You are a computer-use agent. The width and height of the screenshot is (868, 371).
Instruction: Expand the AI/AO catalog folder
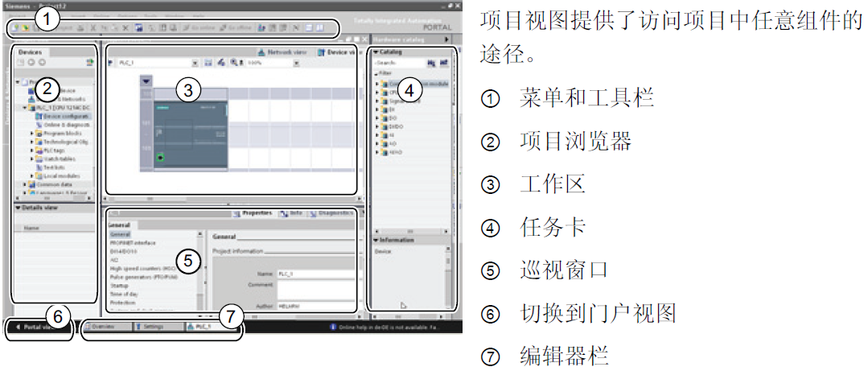[x=377, y=152]
